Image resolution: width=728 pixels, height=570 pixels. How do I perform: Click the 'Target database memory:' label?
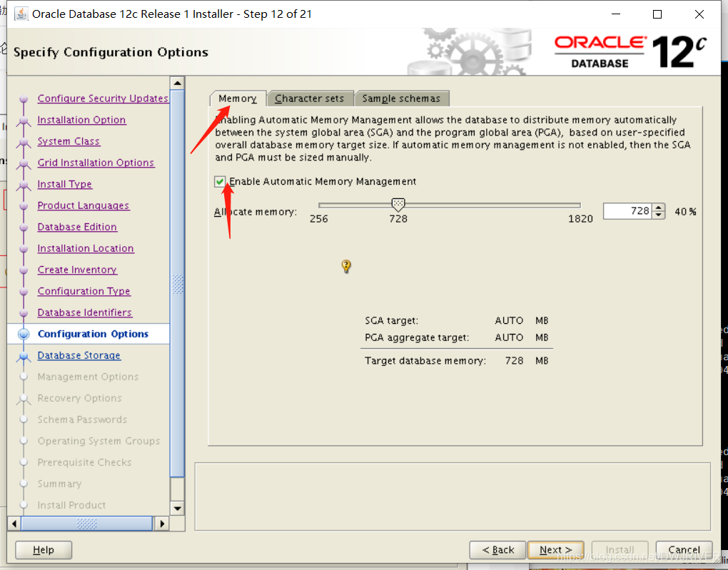425,361
